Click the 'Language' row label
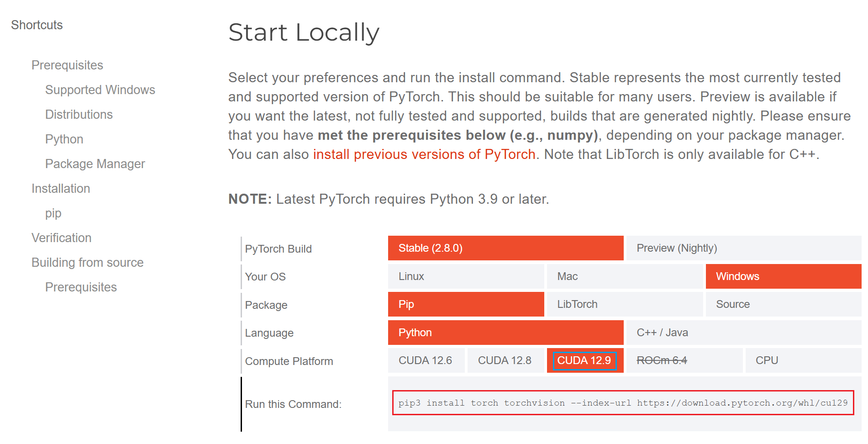 click(269, 333)
